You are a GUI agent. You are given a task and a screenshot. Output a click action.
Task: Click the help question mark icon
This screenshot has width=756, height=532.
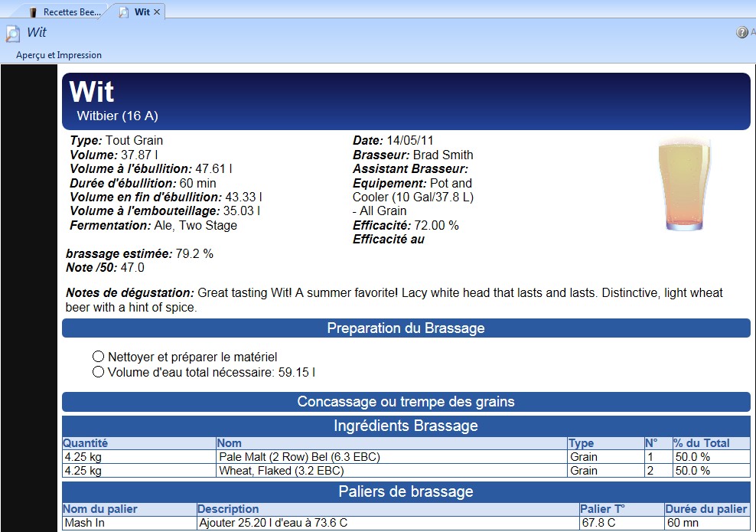[x=741, y=33]
